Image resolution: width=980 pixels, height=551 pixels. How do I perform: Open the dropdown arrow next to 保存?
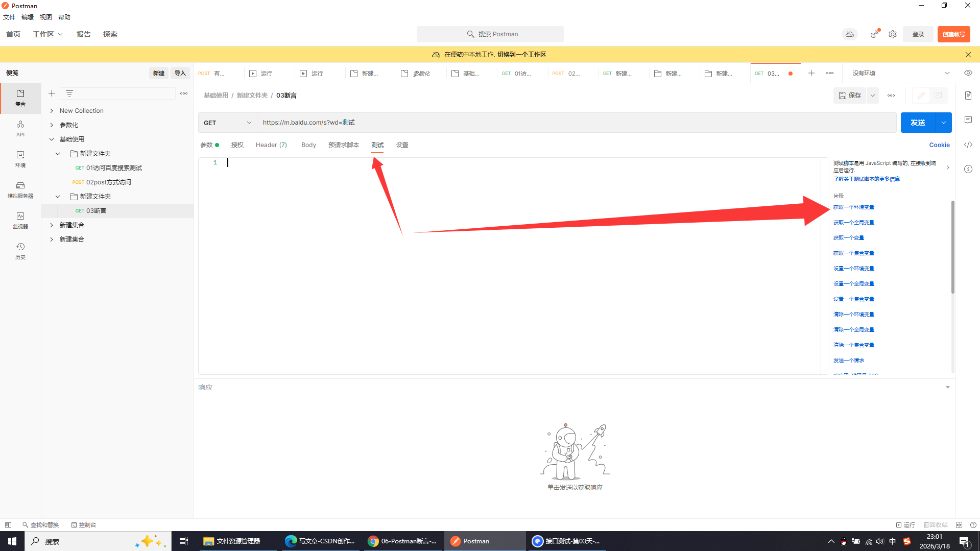tap(873, 95)
